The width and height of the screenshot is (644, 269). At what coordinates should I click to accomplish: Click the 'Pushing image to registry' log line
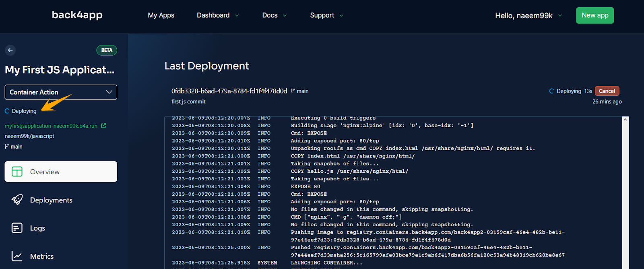[427, 236]
